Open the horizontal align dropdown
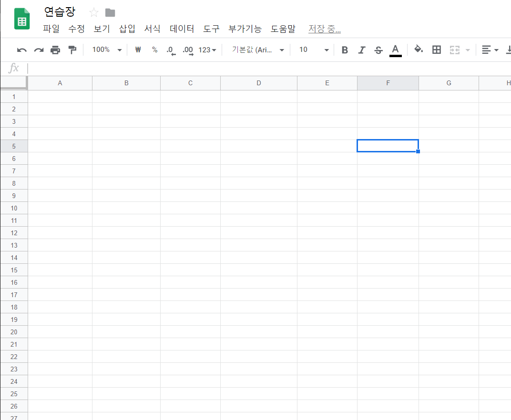The image size is (511, 420). (x=490, y=50)
